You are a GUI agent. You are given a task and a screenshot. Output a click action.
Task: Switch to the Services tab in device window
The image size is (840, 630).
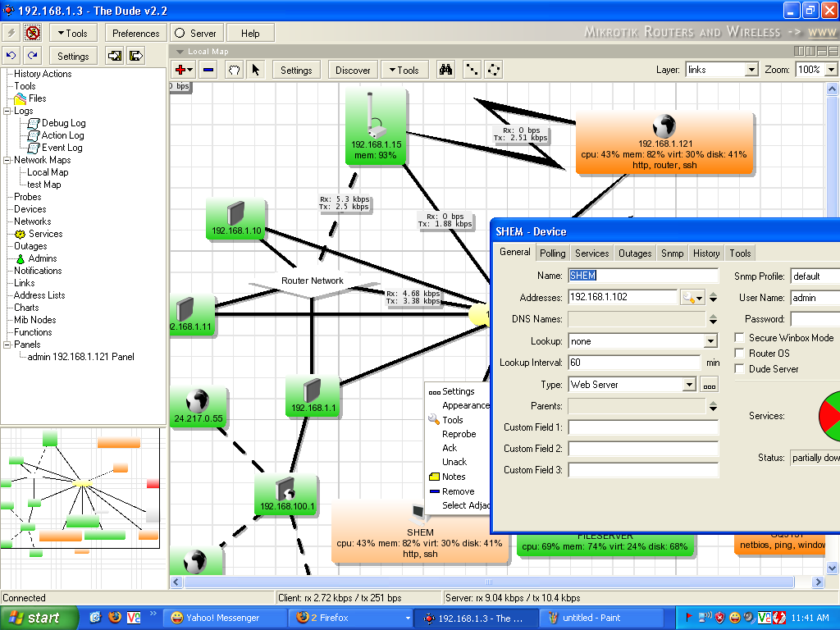pyautogui.click(x=591, y=253)
